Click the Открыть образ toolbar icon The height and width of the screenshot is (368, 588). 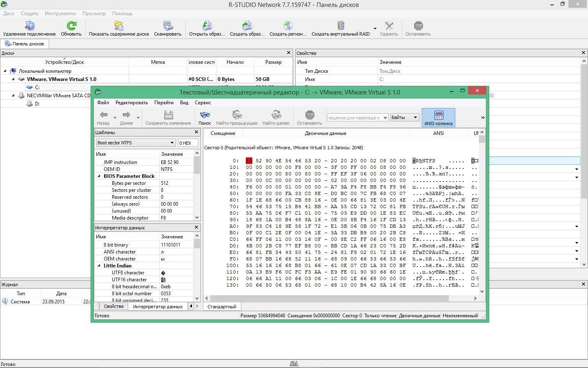click(x=207, y=26)
